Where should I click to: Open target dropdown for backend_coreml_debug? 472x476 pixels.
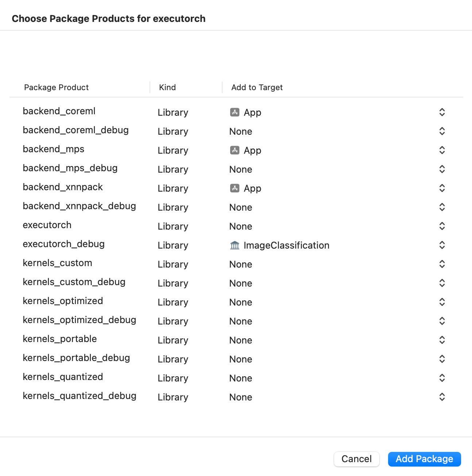pyautogui.click(x=442, y=131)
